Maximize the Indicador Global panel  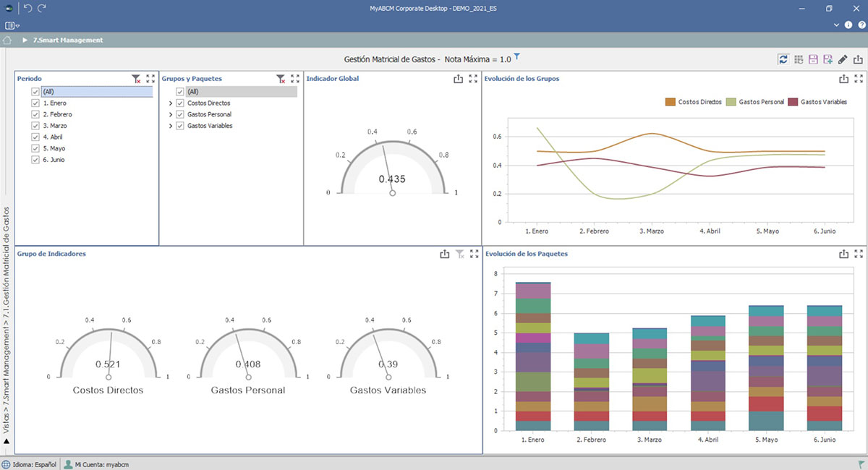coord(472,79)
